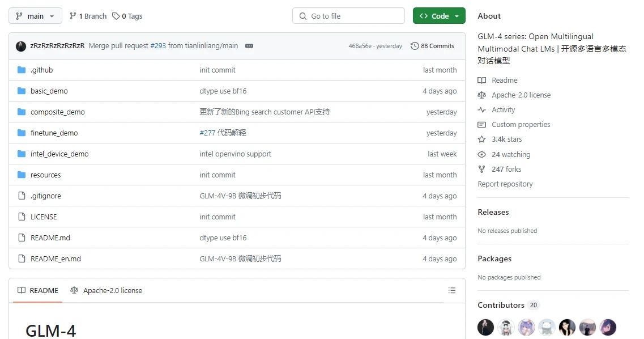Click the Activity pulse icon

coord(482,110)
